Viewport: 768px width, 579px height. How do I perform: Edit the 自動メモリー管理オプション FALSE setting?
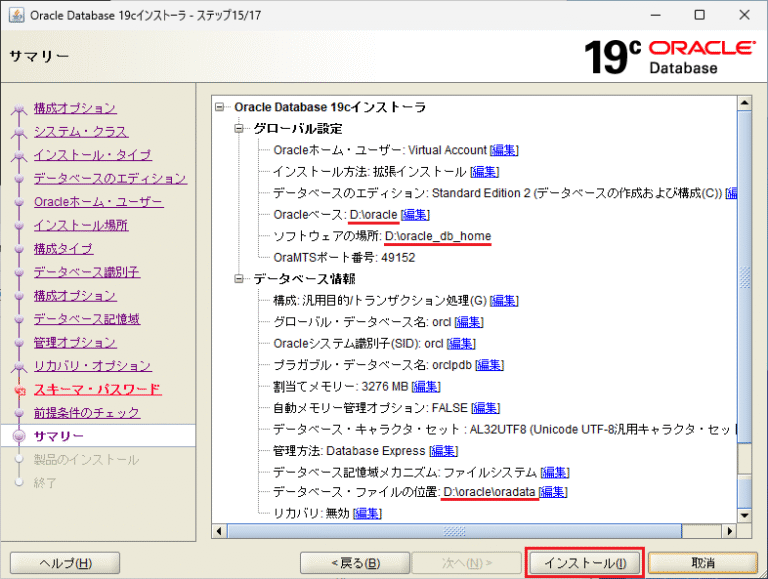pyautogui.click(x=485, y=408)
